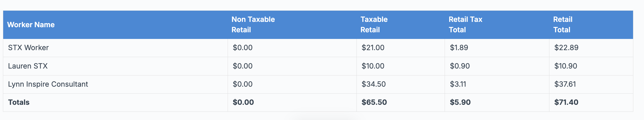
Task: Click the $37.61 retail total cell
Action: (x=565, y=84)
